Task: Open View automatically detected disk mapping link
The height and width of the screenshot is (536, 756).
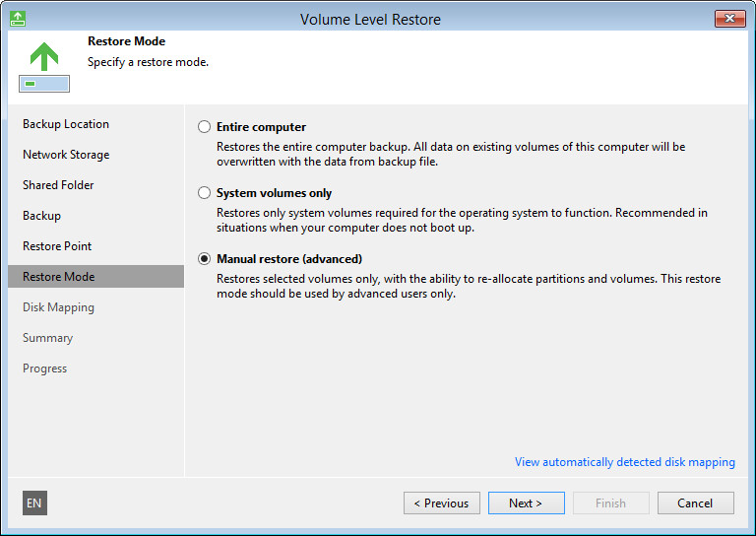Action: 625,462
